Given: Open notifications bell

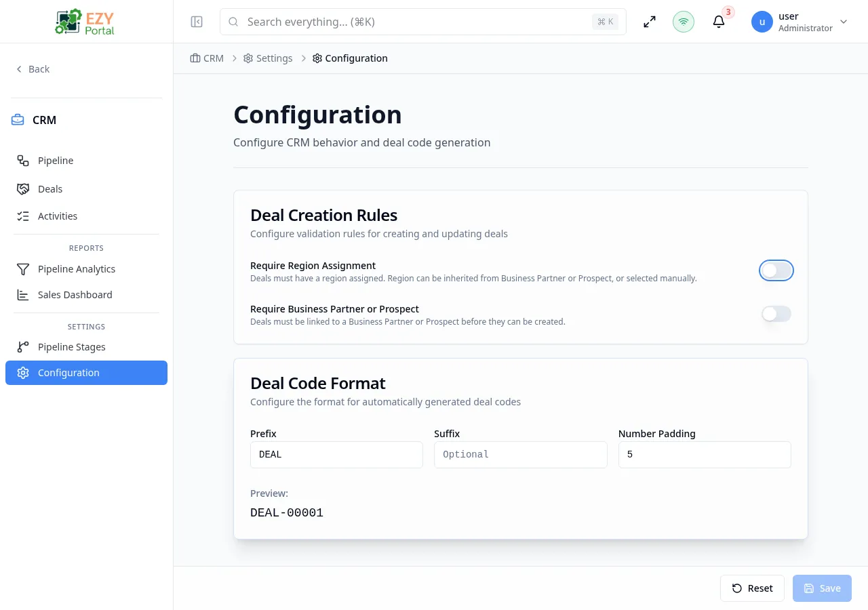Looking at the screenshot, I should 719,22.
